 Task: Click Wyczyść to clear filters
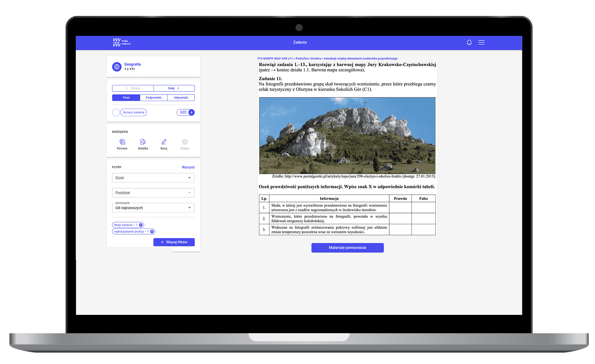click(188, 167)
